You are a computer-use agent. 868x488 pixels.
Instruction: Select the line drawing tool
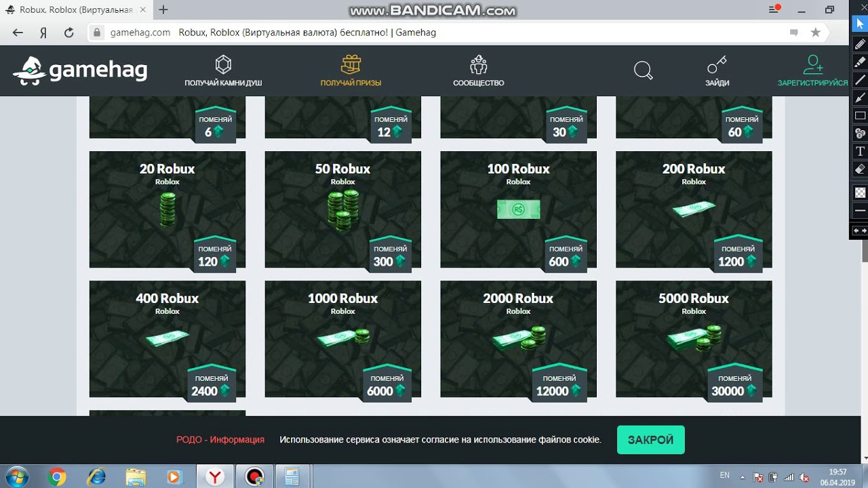coord(860,79)
